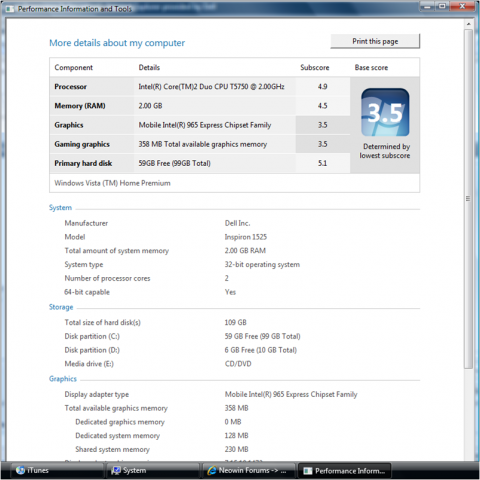Click 32-bit operating system value
The width and height of the screenshot is (480, 480).
point(262,265)
